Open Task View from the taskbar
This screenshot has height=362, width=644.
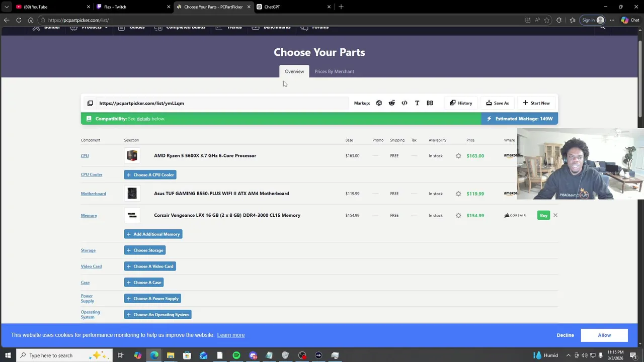pos(121,355)
